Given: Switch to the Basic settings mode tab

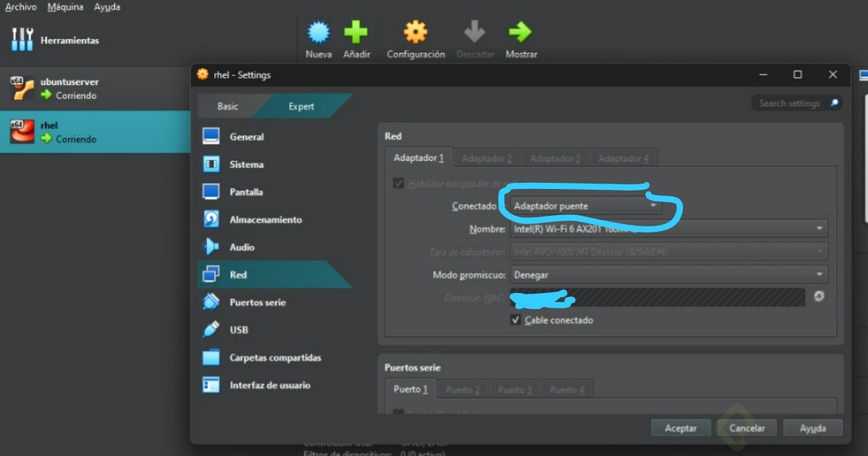Looking at the screenshot, I should point(227,106).
